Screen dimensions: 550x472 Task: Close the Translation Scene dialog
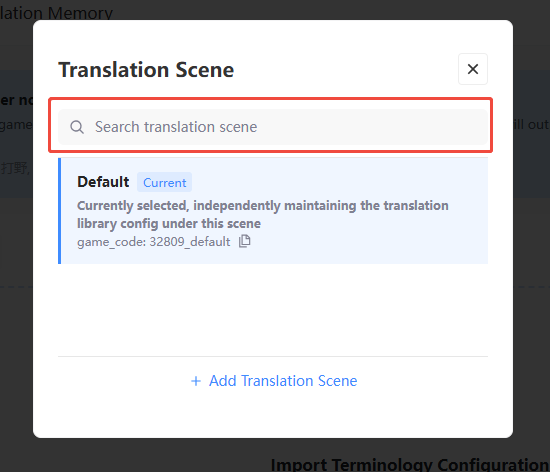473,69
